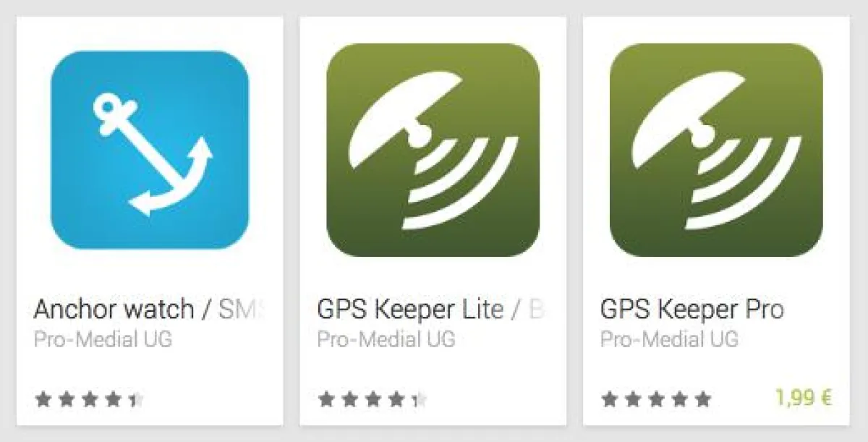
Task: Click the half star in Anchor watch rating
Action: 135,399
